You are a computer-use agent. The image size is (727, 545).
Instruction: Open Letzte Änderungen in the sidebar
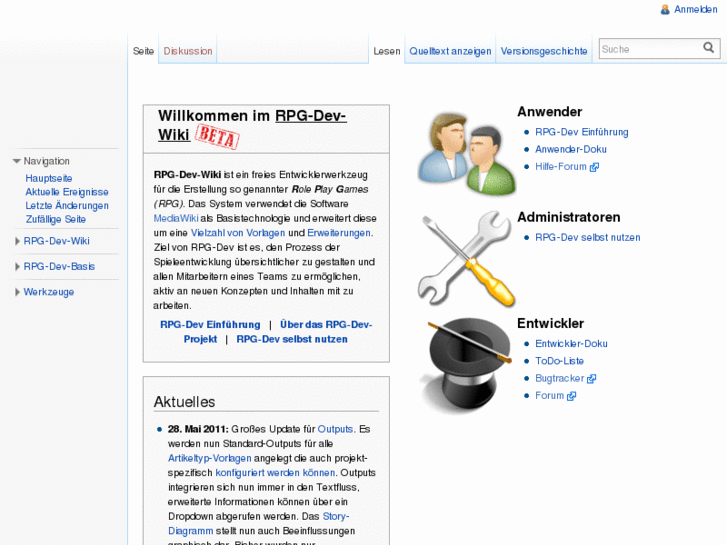pyautogui.click(x=67, y=205)
